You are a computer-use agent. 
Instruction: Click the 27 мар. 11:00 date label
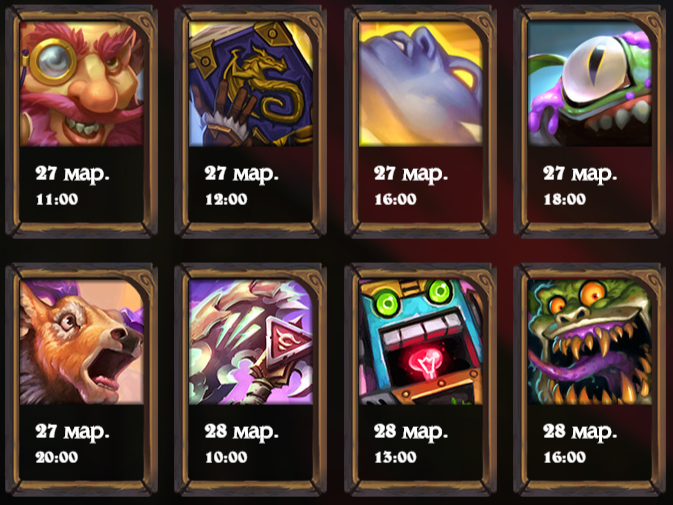pos(72,185)
